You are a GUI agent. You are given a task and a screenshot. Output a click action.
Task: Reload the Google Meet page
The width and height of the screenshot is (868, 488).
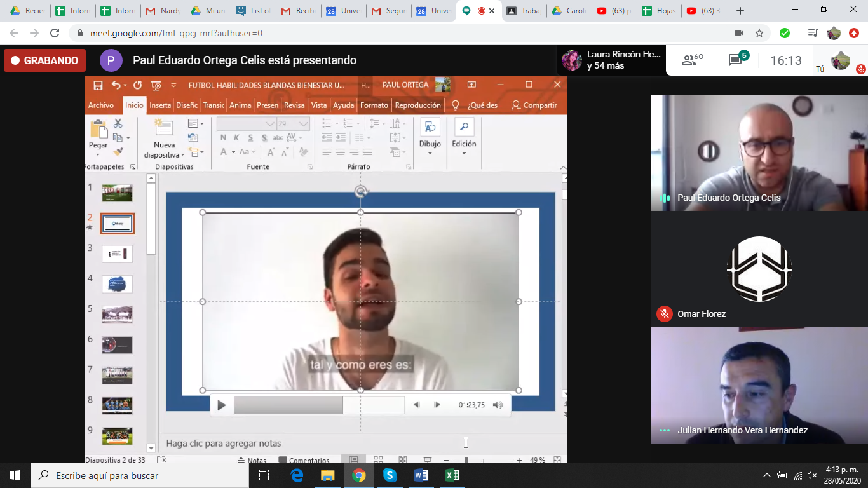[55, 33]
